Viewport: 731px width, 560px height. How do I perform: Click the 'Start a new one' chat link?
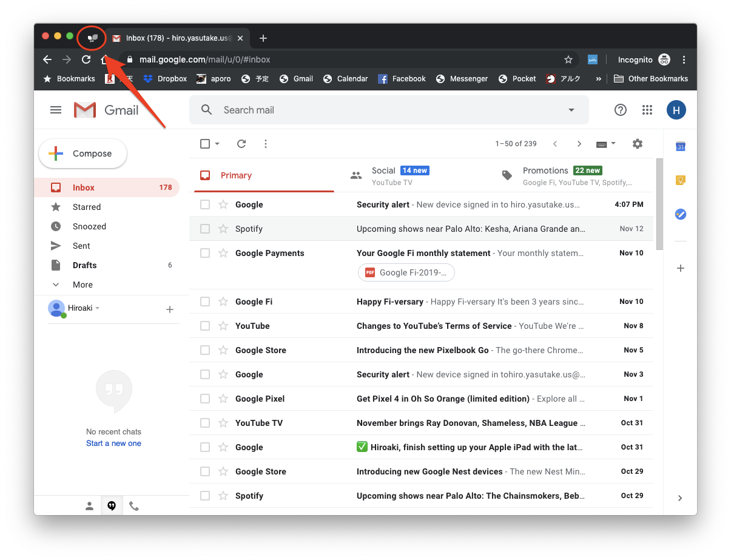[113, 444]
